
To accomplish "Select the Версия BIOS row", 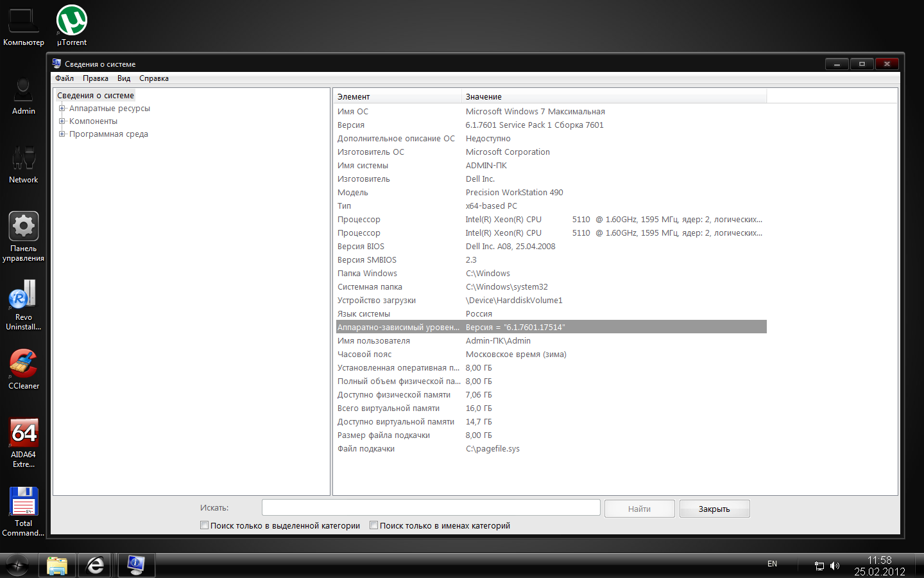I will (x=551, y=246).
